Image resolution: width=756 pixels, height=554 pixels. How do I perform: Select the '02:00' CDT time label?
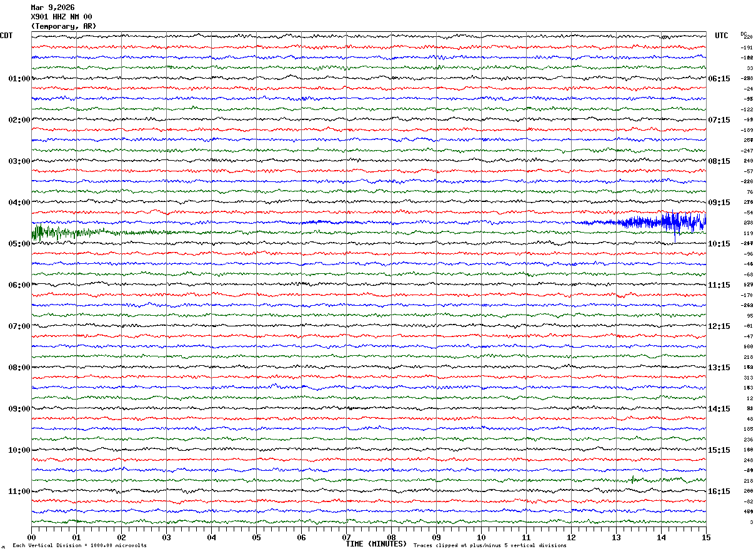(19, 120)
